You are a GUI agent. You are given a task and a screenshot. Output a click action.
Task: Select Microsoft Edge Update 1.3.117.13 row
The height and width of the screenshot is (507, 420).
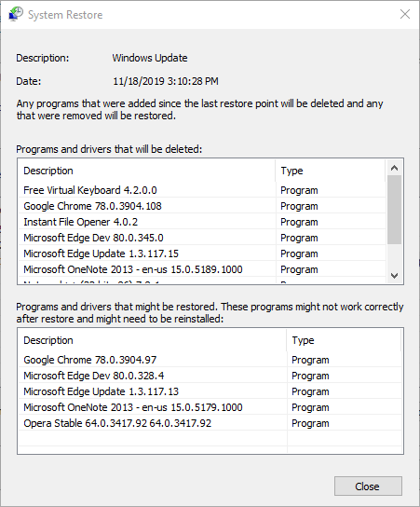point(210,391)
